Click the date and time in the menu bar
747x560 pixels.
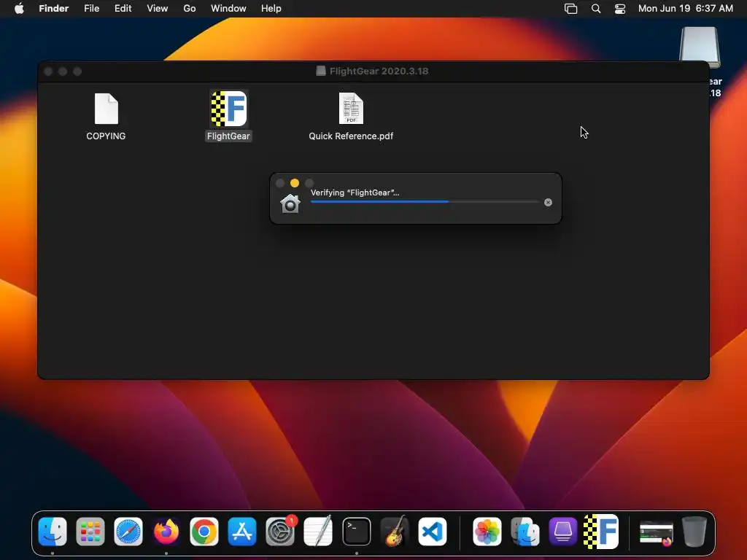pos(686,9)
